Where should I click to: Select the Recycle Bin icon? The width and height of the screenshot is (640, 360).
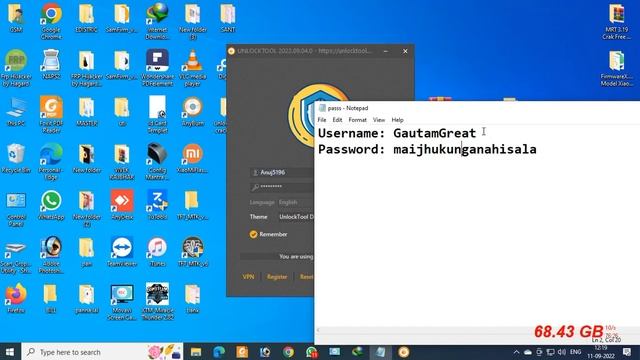[16, 158]
